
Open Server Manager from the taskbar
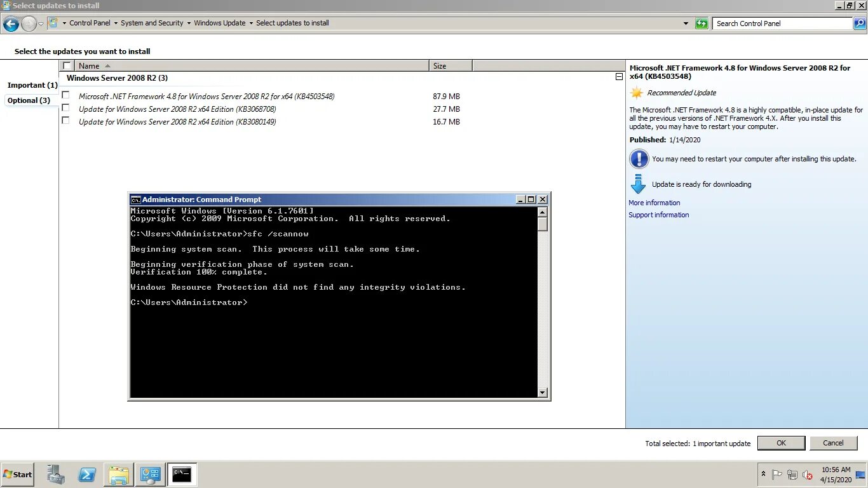[x=56, y=474]
